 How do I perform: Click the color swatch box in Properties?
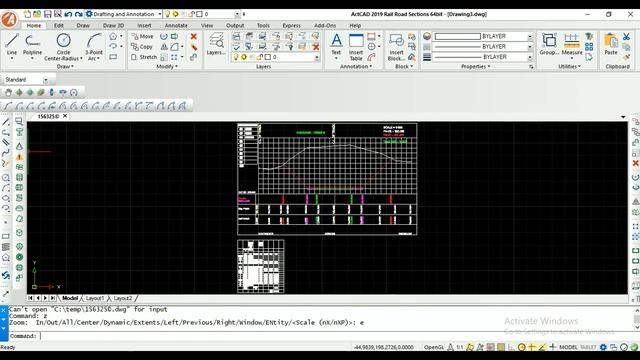[458, 36]
